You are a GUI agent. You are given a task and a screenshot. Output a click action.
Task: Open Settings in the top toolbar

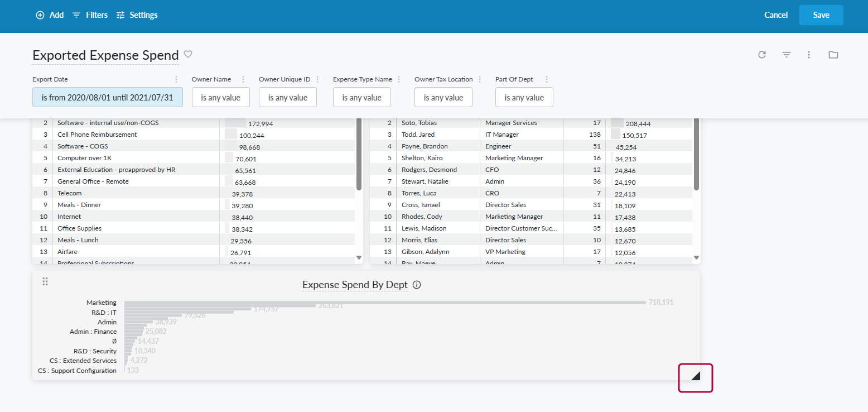point(137,15)
